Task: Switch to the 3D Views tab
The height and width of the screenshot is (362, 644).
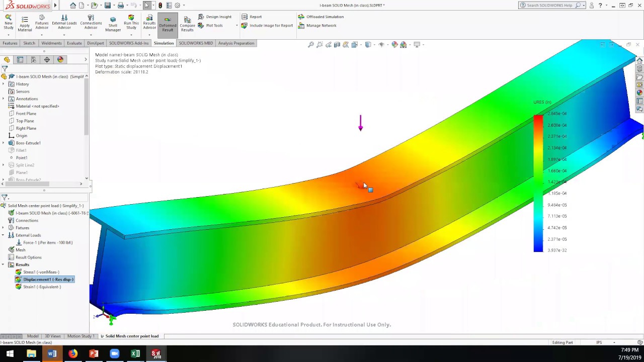Action: 53,336
